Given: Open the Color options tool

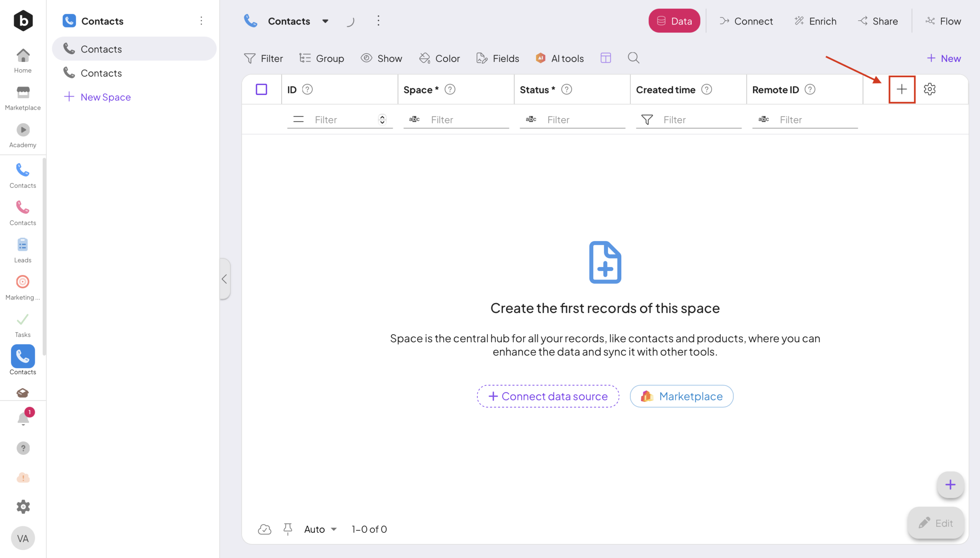Looking at the screenshot, I should pos(439,58).
